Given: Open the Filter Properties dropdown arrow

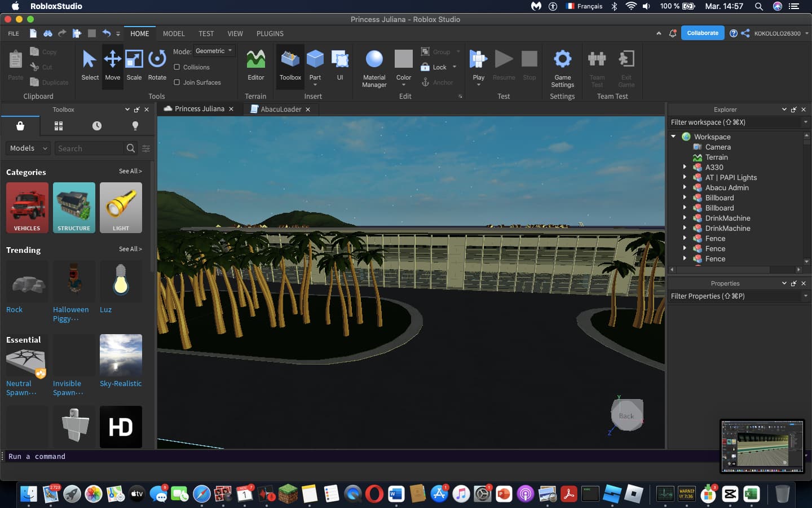Looking at the screenshot, I should (805, 296).
